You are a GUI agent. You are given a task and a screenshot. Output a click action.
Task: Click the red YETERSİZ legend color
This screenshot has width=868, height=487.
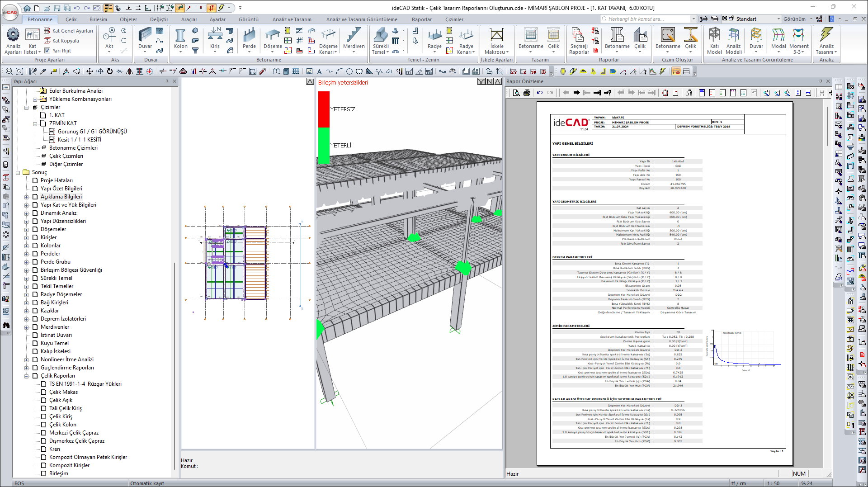324,109
